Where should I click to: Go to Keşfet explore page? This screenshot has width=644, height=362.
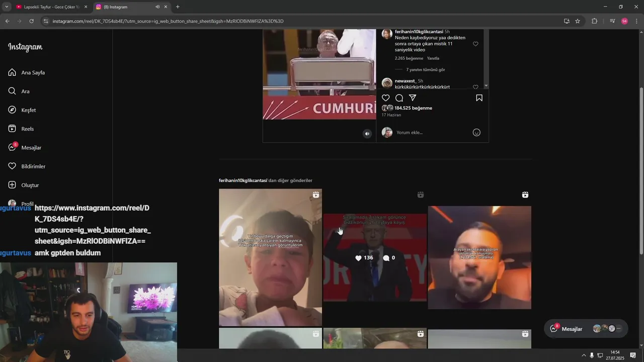coord(22,110)
